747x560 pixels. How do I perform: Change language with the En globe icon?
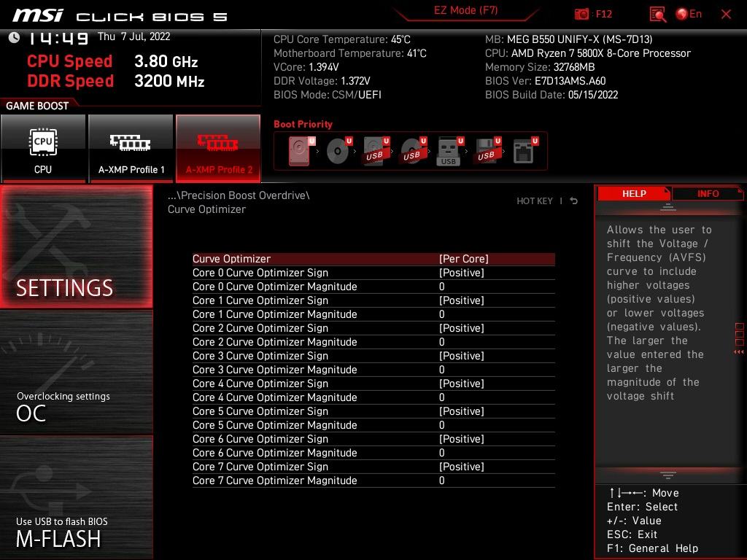coord(689,15)
